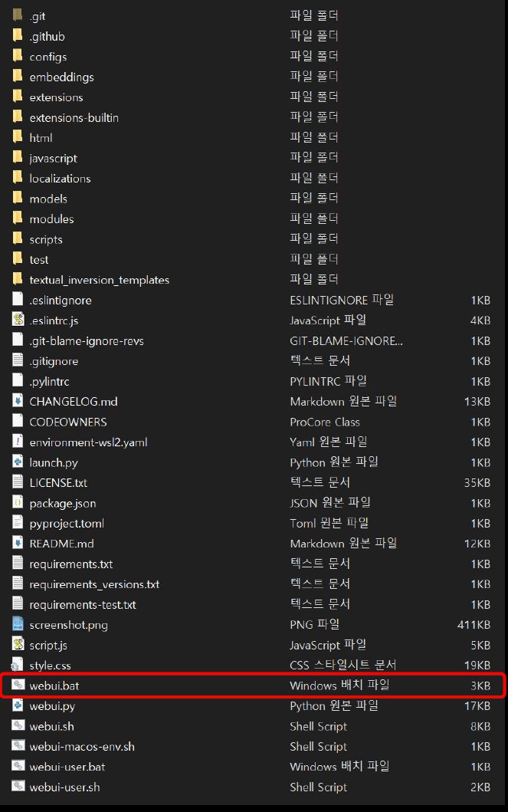The height and width of the screenshot is (812, 508).
Task: Click the file name requirements-test.txt
Action: click(83, 605)
